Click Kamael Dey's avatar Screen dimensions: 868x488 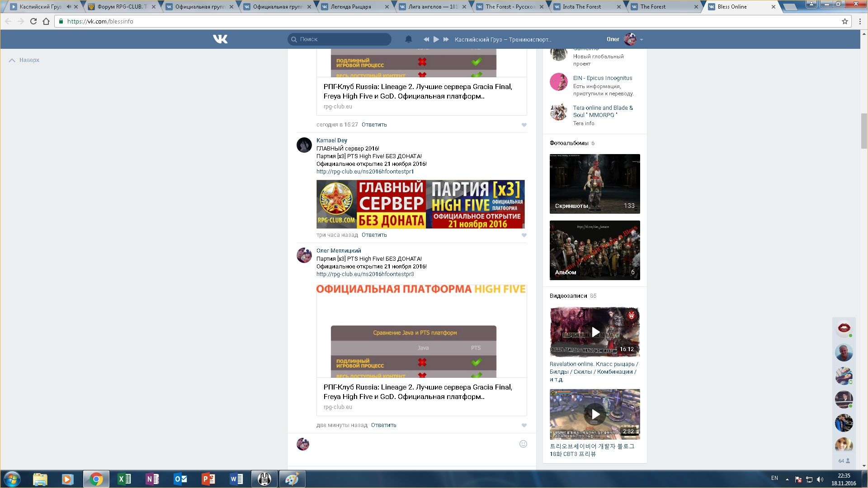point(304,145)
